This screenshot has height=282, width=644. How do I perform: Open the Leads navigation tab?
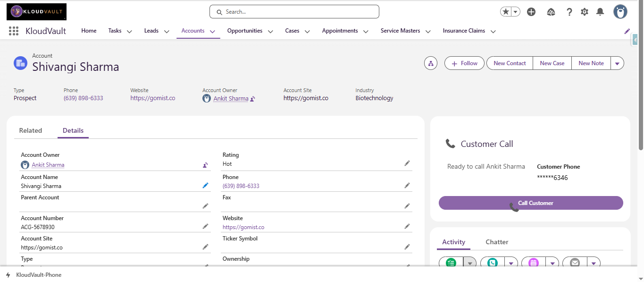pos(151,31)
